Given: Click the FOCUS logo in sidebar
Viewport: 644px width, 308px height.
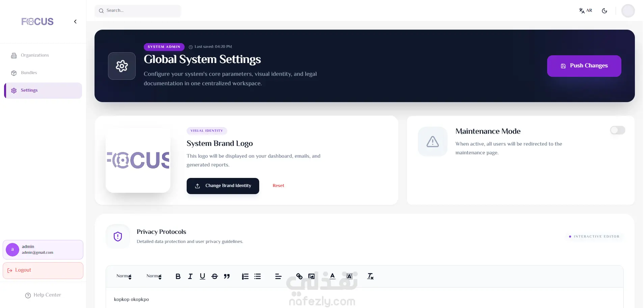Looking at the screenshot, I should click(37, 22).
